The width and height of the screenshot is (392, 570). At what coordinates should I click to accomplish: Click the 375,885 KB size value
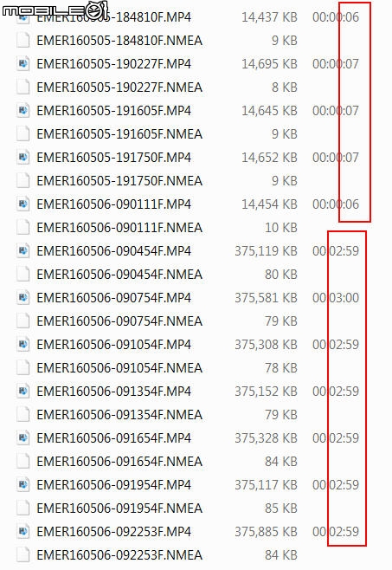[x=266, y=532]
